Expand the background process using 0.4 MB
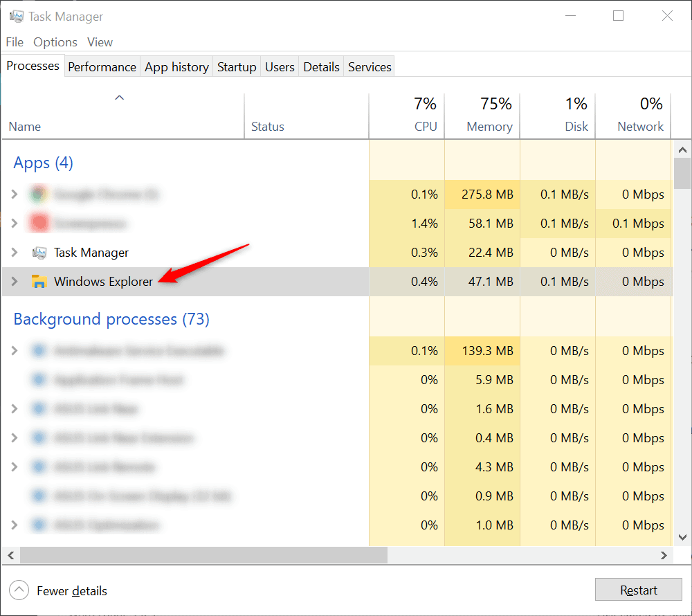692x616 pixels. coord(14,438)
